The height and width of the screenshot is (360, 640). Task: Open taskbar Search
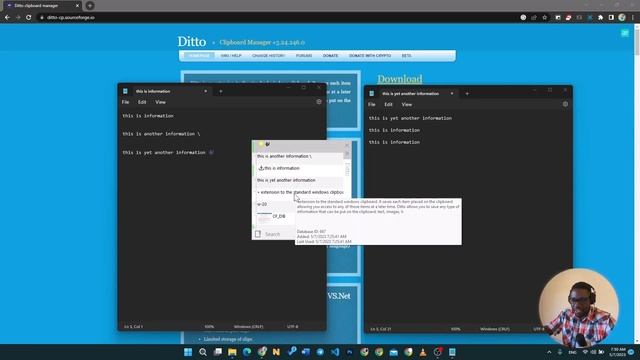point(203,352)
